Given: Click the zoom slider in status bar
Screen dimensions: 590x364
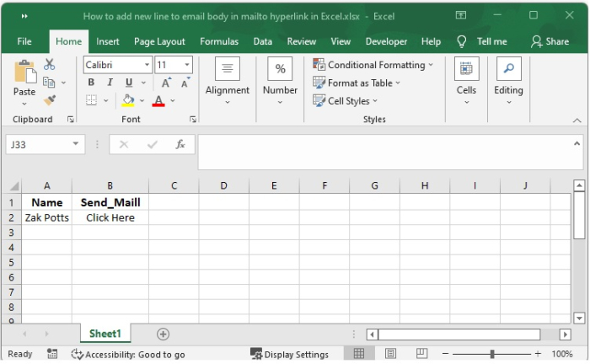Looking at the screenshot, I should click(493, 355).
